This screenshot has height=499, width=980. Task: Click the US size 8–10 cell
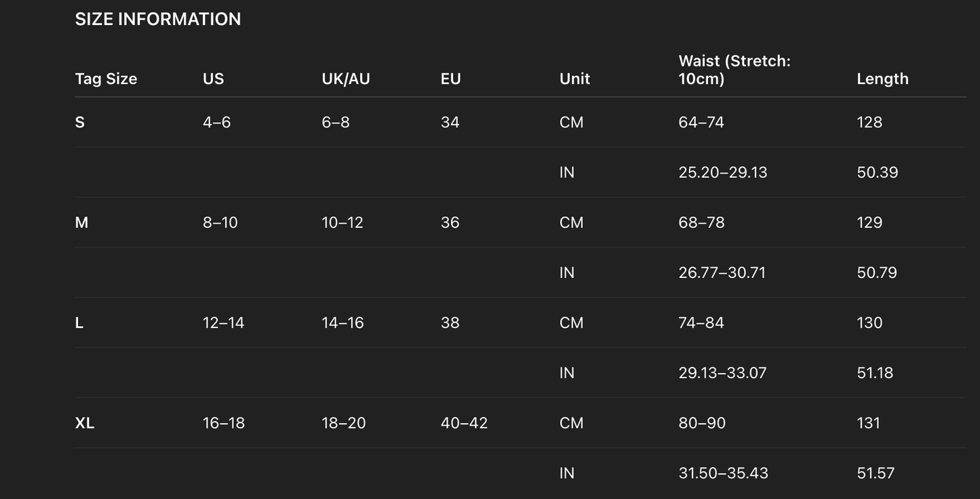[220, 222]
